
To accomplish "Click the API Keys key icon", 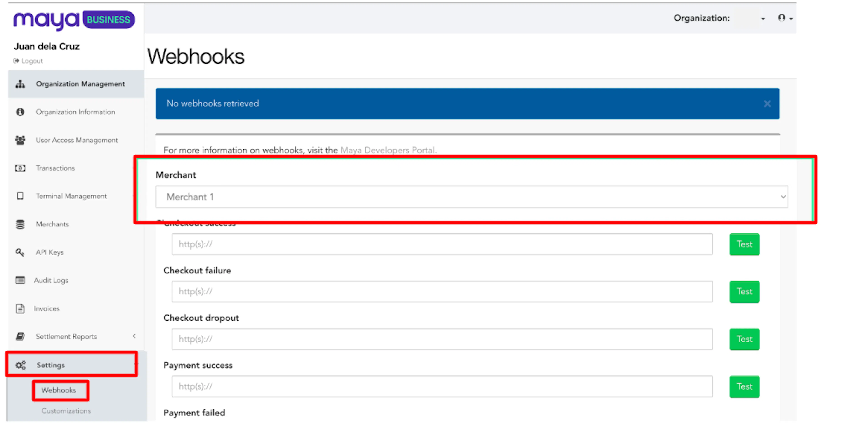I will 20,252.
